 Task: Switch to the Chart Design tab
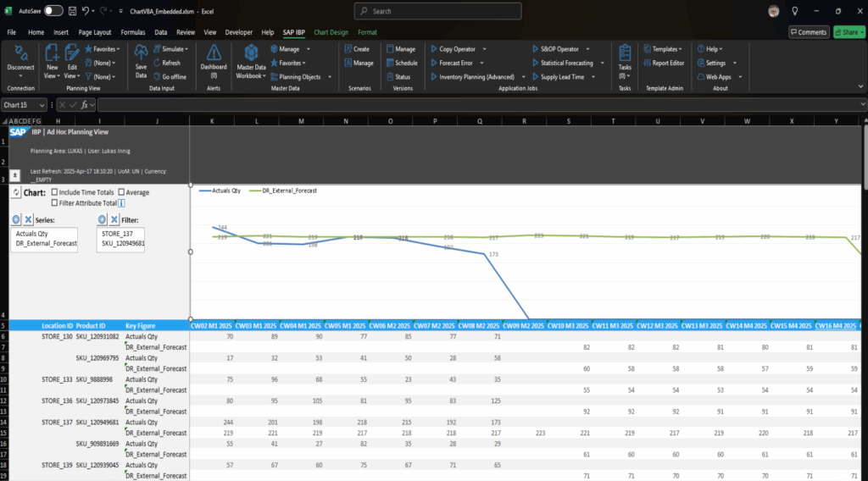coord(331,32)
